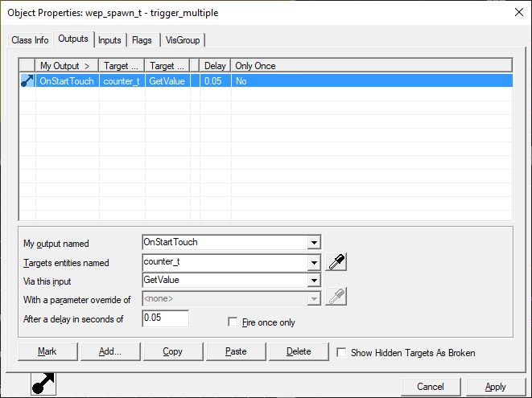Click the grayed eyedropper beside parameter override
Viewport: 532px width, 398px height.
pyautogui.click(x=336, y=297)
